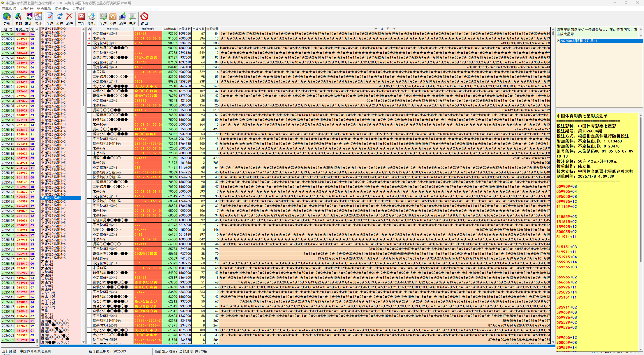Click the 退出 red exit icon

pos(144,17)
